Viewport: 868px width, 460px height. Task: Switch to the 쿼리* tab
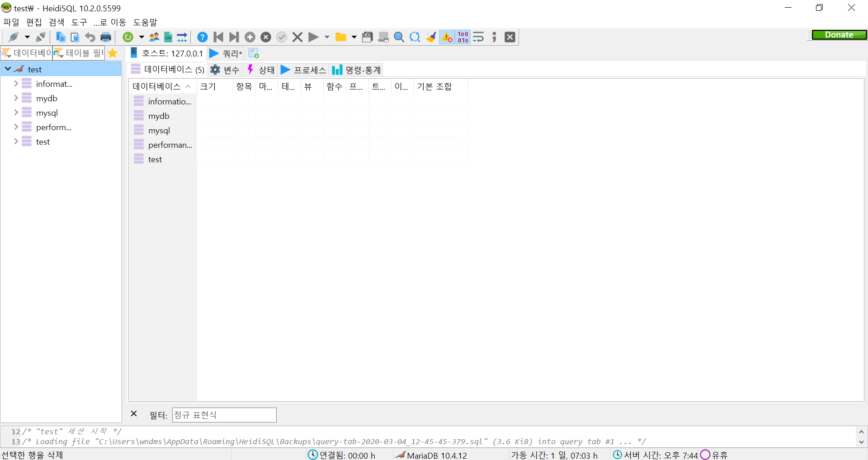tap(226, 53)
